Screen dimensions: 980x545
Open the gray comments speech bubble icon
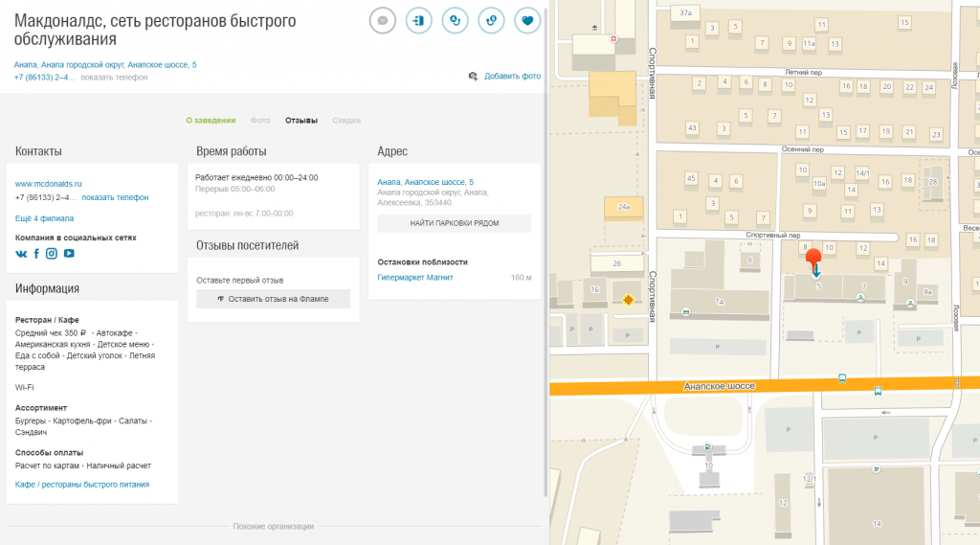point(383,21)
